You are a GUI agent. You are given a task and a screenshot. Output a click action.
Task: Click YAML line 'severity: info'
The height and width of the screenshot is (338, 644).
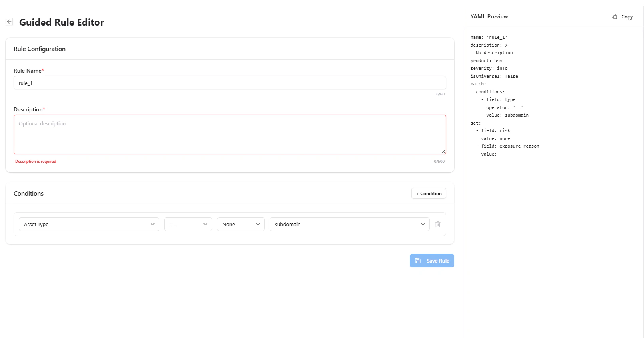pos(489,68)
